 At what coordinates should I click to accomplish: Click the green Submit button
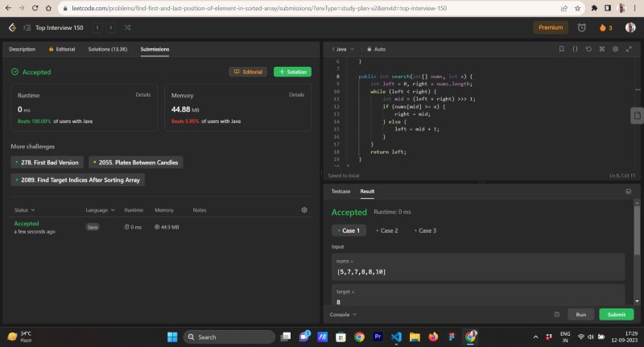click(616, 314)
